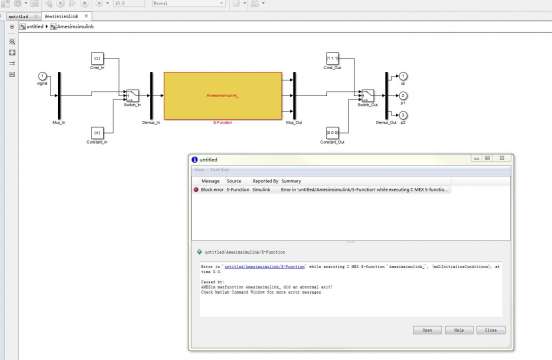Screen dimensions: 552x360
Task: Click the Help button in error dialog
Action: [x=459, y=330]
